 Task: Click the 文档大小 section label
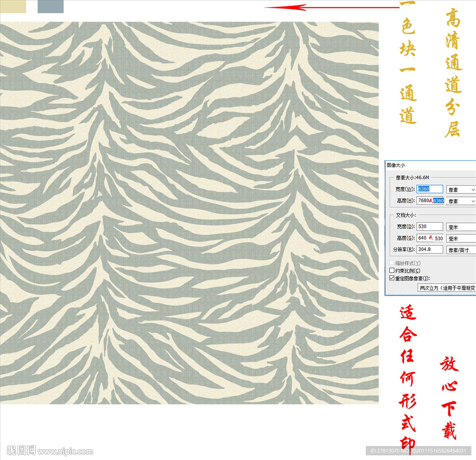click(x=405, y=215)
